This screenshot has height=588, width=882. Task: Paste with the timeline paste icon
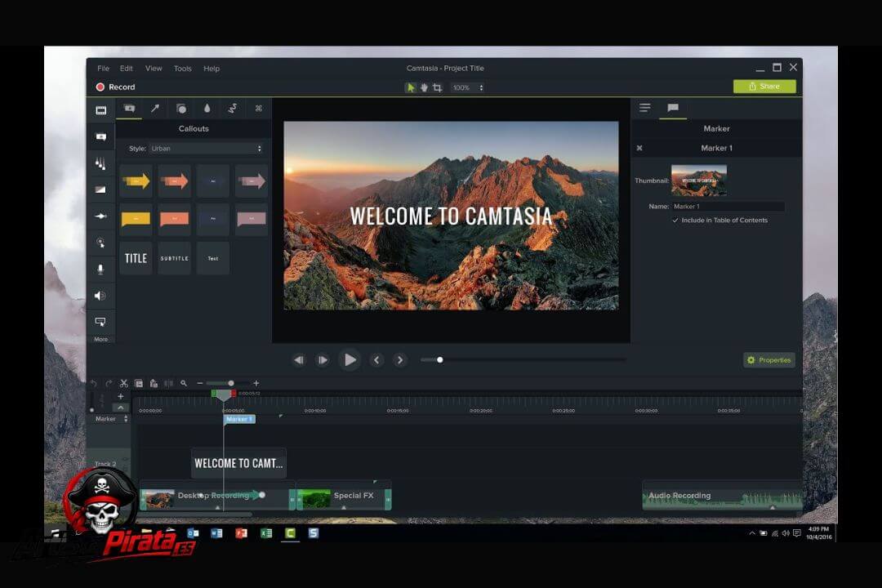(154, 383)
